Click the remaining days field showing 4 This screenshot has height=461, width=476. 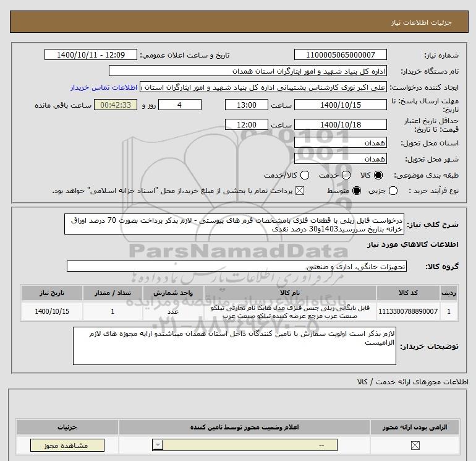pyautogui.click(x=180, y=105)
